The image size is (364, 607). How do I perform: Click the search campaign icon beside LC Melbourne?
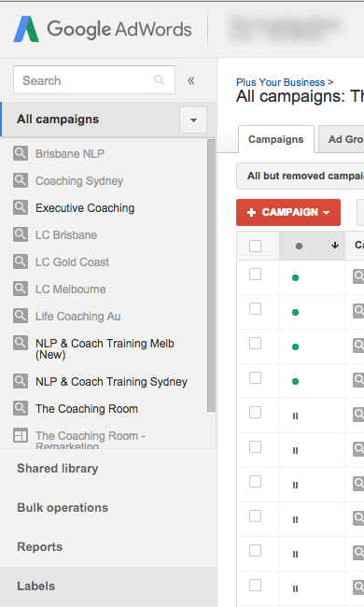pyautogui.click(x=21, y=289)
